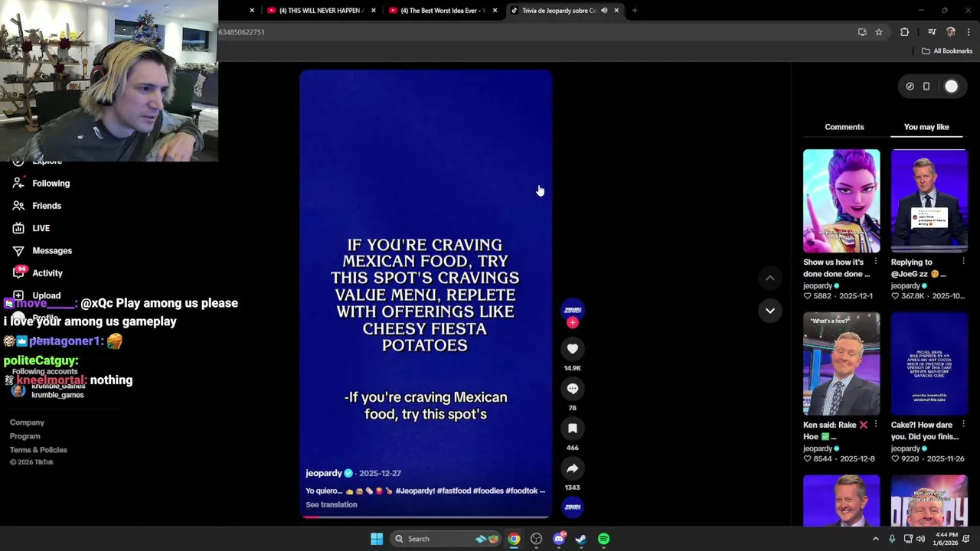Click the video progress bar at bottom
980x551 pixels.
(426, 517)
